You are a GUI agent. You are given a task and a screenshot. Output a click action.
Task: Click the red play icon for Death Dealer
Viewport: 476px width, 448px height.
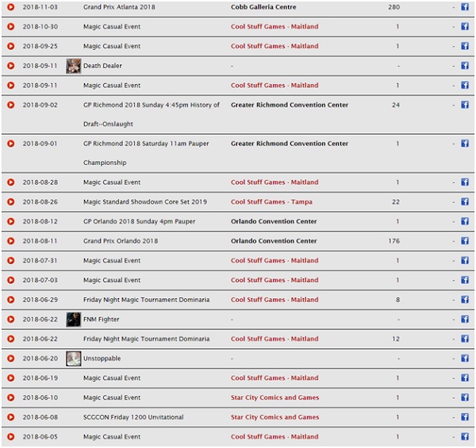tap(10, 66)
